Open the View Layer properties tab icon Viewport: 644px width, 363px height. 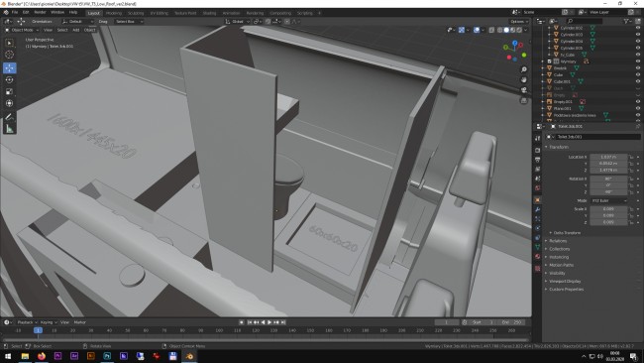point(538,169)
